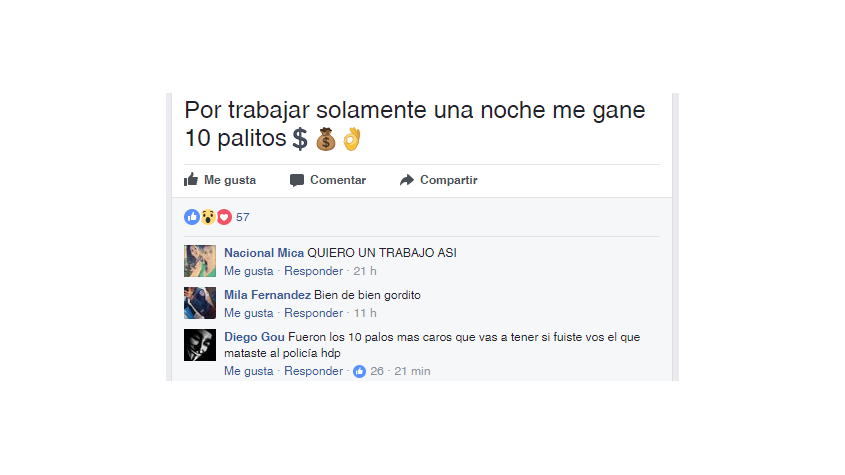Click the wow face reaction icon
Image resolution: width=845 pixels, height=475 pixels.
pos(208,217)
